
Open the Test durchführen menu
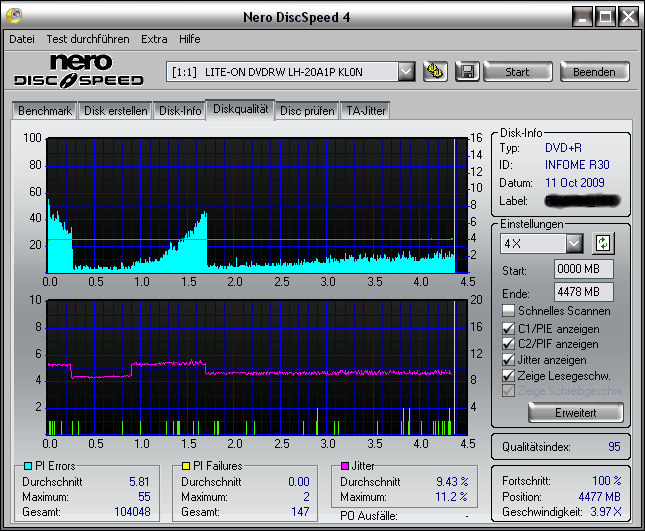point(88,39)
